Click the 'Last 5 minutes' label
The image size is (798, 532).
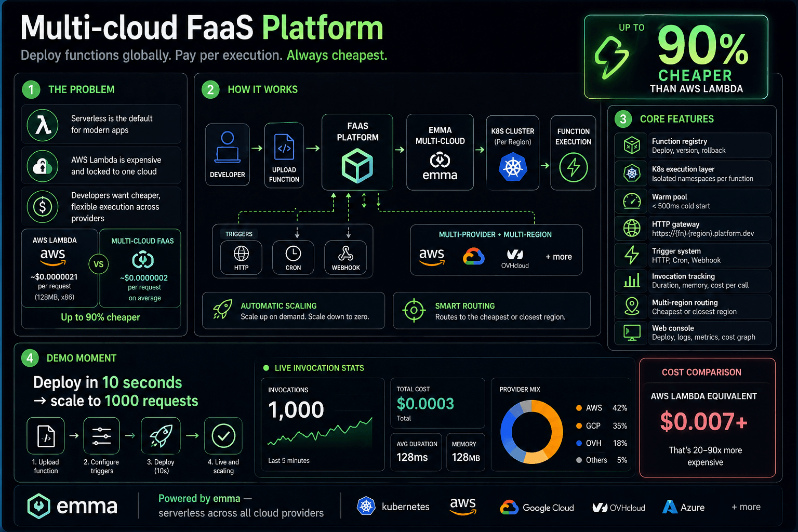coord(289,461)
